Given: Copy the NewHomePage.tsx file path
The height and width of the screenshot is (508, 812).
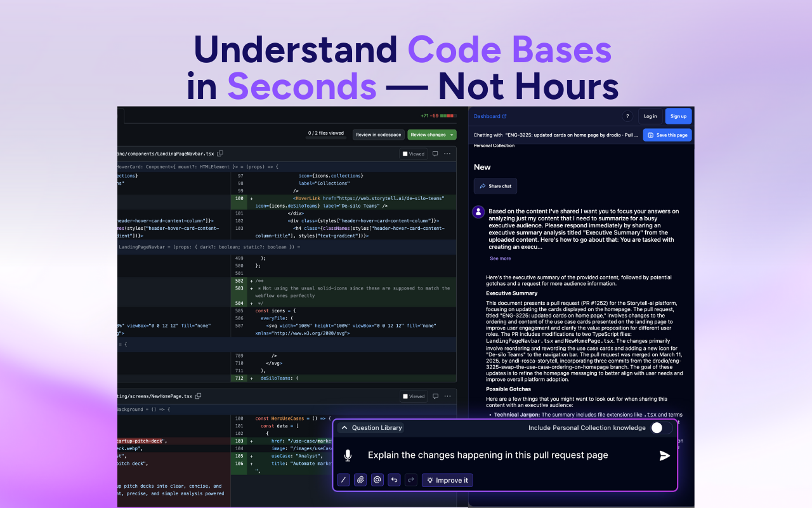Looking at the screenshot, I should pyautogui.click(x=198, y=396).
